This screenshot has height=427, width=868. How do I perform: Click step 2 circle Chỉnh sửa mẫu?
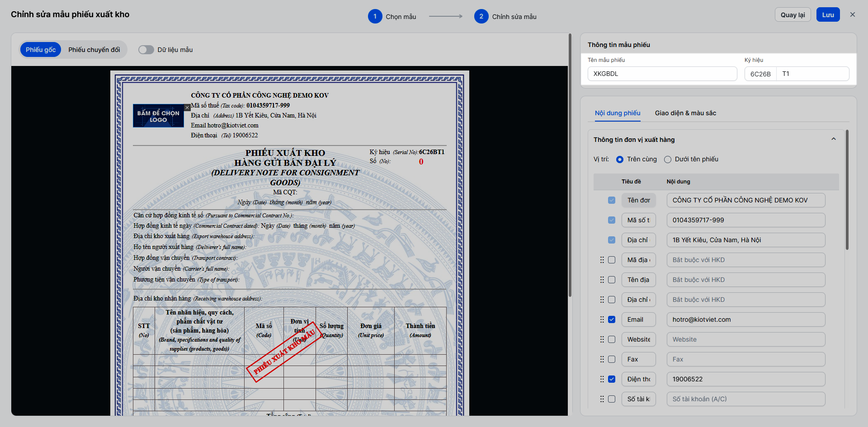[481, 16]
